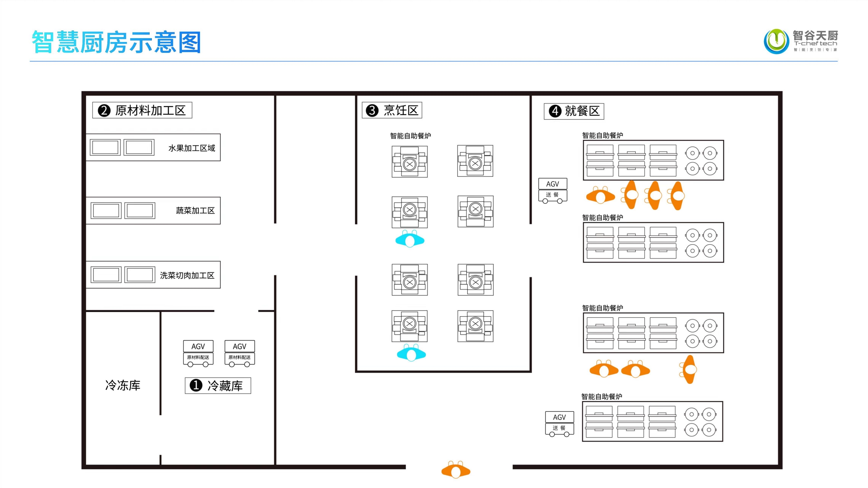Click the top-left cooking stove icon

409,162
